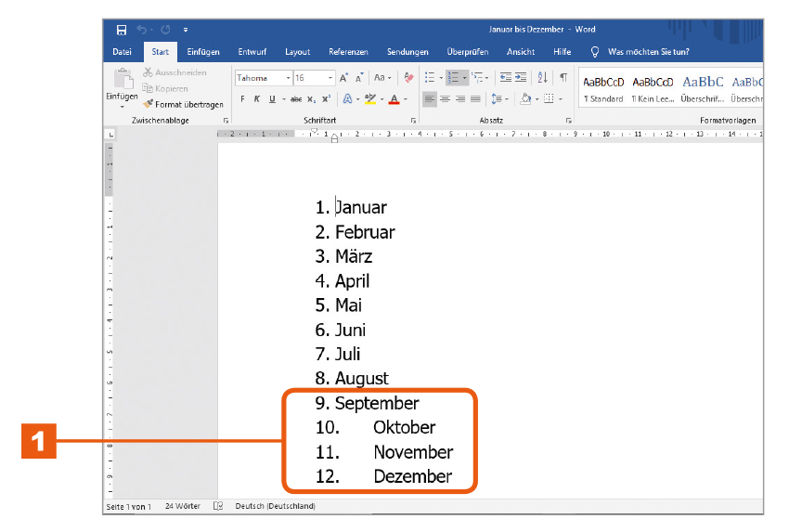The width and height of the screenshot is (789, 532).
Task: Click the spelling check book icon in status bar
Action: (218, 506)
